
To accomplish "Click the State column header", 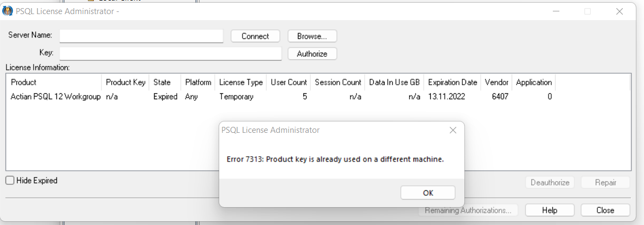I will click(165, 82).
